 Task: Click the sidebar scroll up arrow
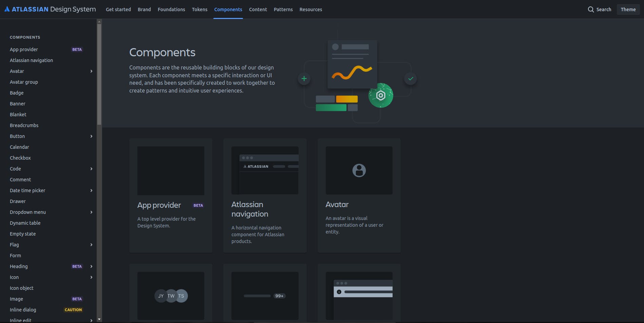pyautogui.click(x=99, y=22)
